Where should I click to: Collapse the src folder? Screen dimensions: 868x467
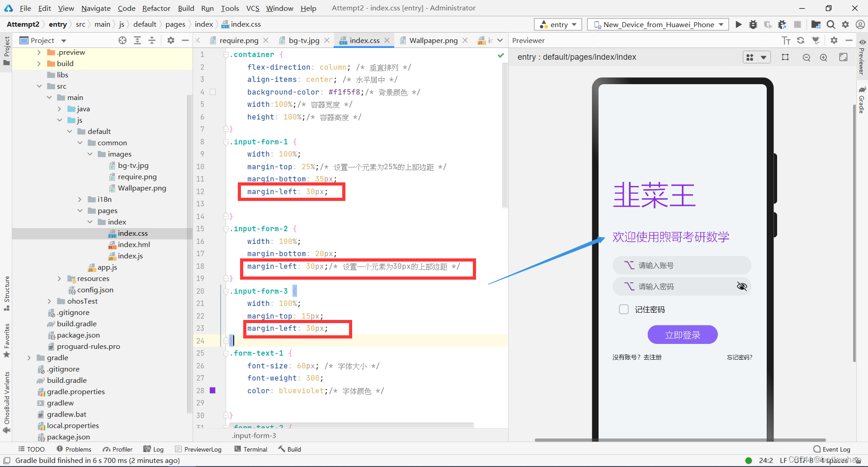click(x=39, y=86)
